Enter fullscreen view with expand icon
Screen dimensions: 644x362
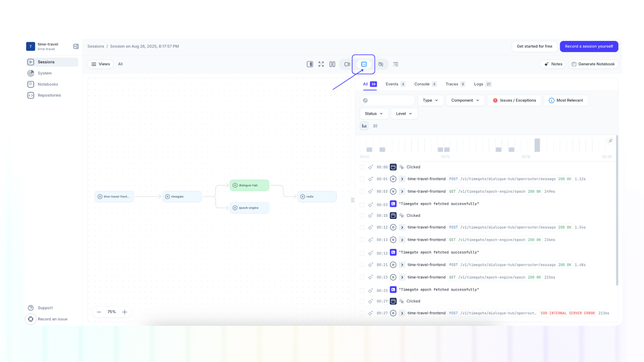[x=321, y=64]
